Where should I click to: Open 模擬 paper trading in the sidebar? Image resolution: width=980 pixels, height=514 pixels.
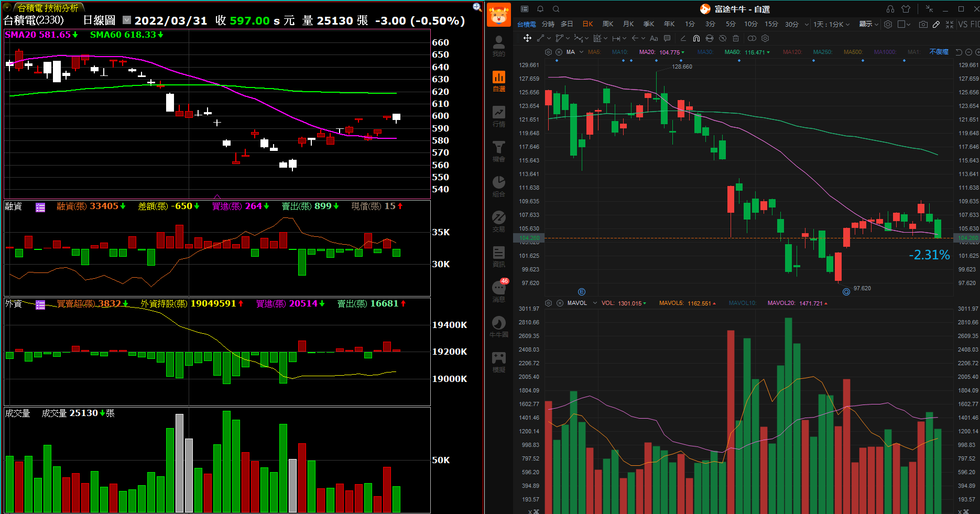498,362
